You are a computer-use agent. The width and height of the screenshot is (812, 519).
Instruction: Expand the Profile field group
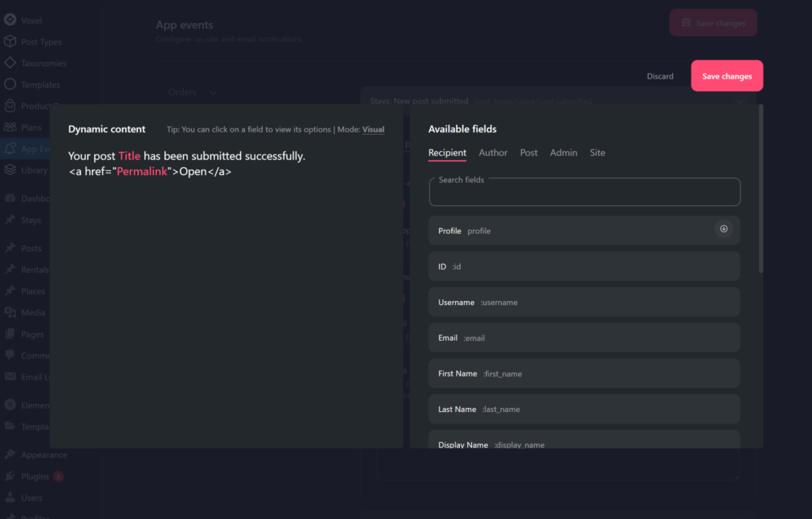[x=723, y=230]
